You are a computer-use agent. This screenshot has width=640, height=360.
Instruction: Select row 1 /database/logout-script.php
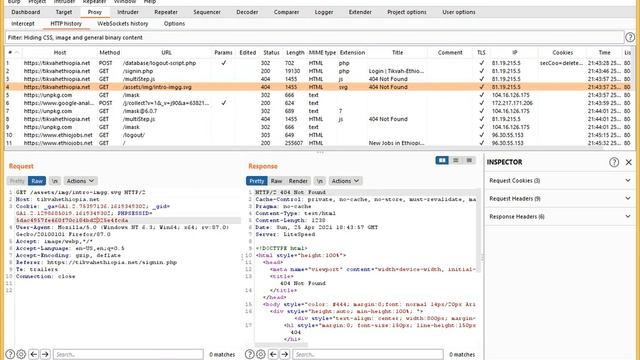coord(318,63)
